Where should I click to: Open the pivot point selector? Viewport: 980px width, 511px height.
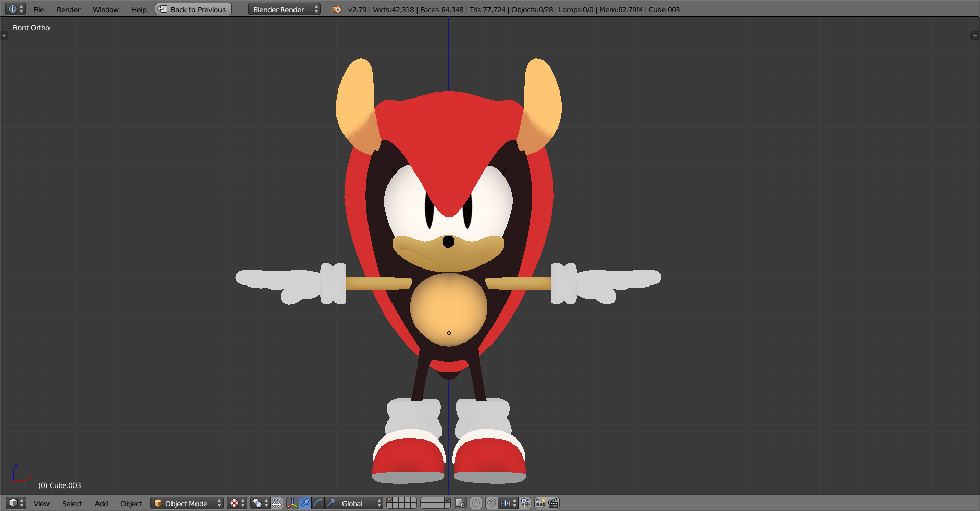click(260, 503)
